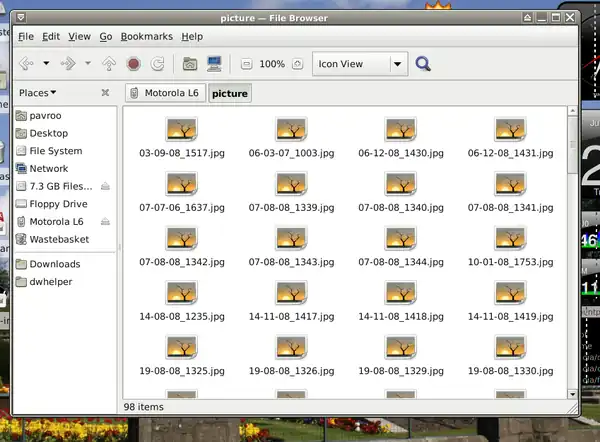Viewport: 600px width, 442px height.
Task: Open the Home folder toolbar icon
Action: point(190,64)
